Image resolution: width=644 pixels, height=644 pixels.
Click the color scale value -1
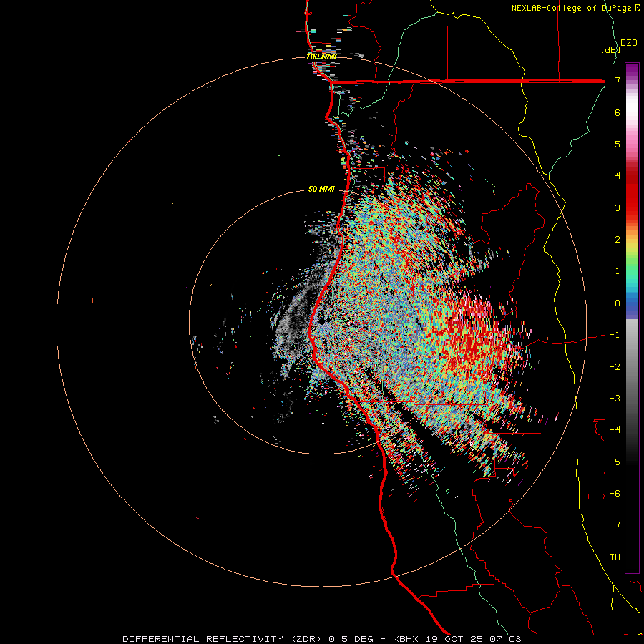pyautogui.click(x=615, y=335)
